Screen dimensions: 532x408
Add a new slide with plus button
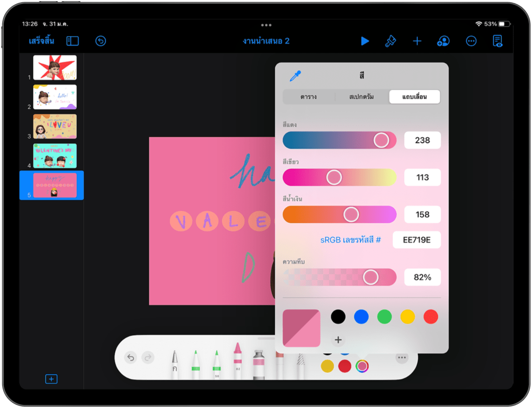click(51, 379)
